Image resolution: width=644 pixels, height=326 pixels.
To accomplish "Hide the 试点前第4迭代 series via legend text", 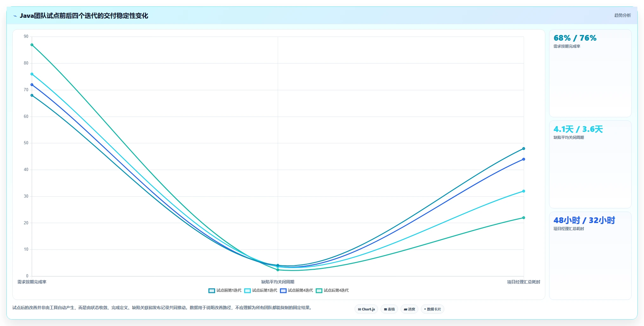I will (x=300, y=290).
